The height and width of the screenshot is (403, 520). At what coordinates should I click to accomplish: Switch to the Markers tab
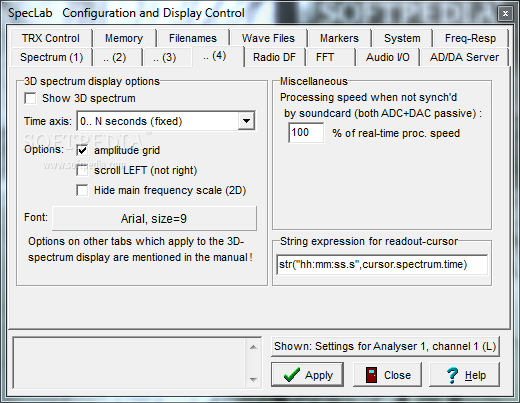point(339,38)
